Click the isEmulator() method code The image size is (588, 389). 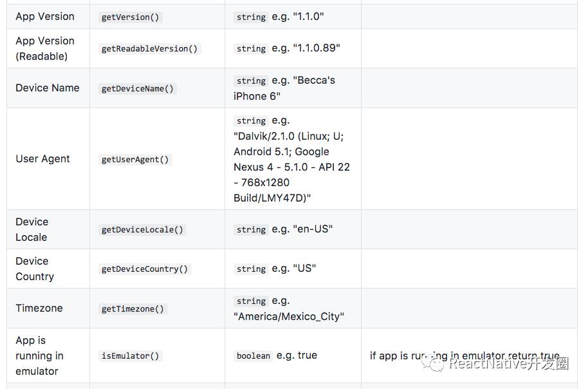(130, 356)
